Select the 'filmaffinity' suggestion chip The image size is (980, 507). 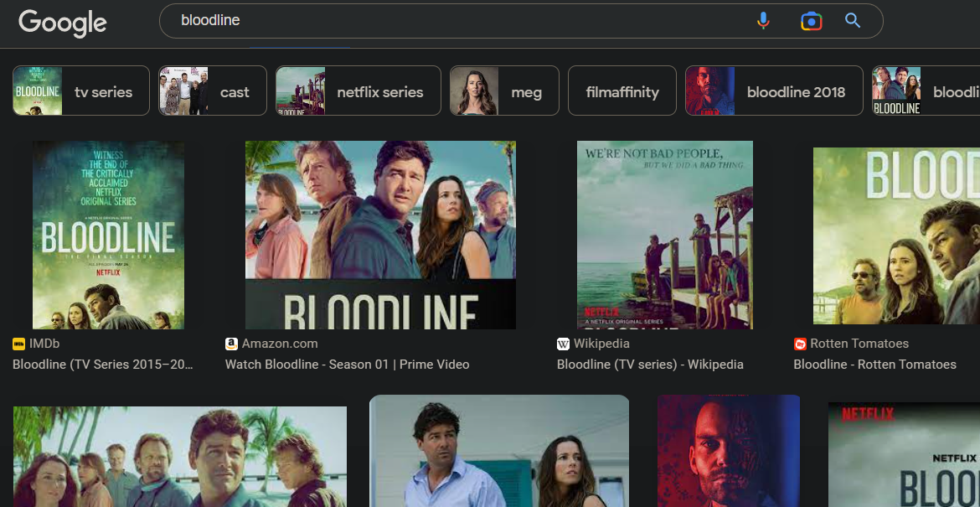(622, 91)
